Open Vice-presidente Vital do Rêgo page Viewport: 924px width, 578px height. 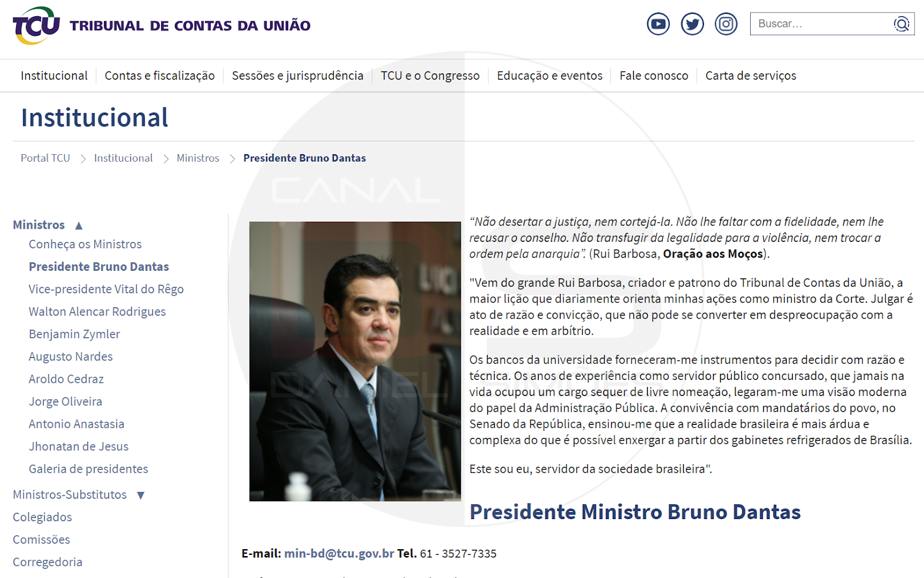point(106,289)
